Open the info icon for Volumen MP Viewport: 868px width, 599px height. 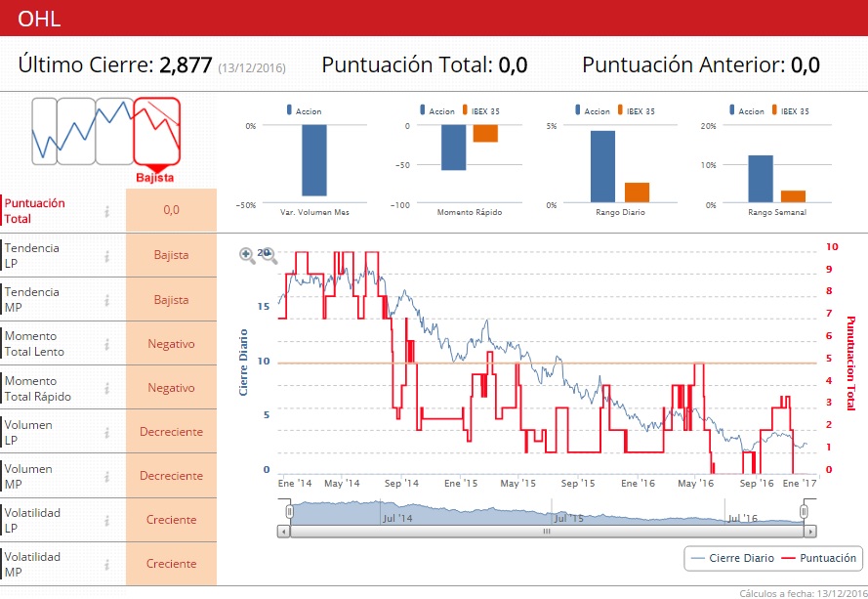point(106,477)
